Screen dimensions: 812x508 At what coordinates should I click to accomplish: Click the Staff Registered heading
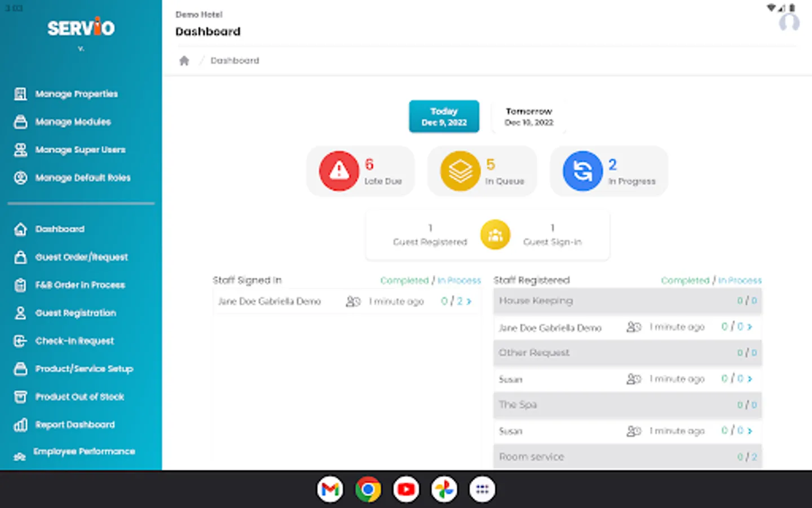click(532, 280)
